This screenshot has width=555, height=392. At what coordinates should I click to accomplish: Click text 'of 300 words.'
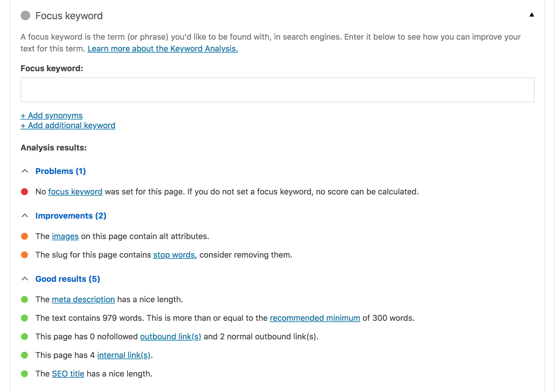pyautogui.click(x=388, y=318)
